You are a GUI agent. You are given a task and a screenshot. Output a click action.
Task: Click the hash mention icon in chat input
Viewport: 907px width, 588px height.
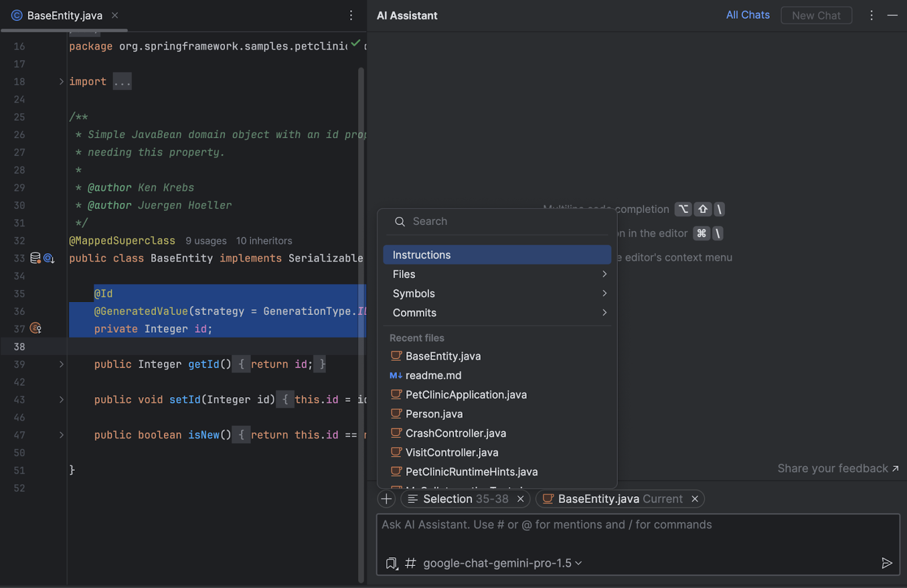(410, 564)
